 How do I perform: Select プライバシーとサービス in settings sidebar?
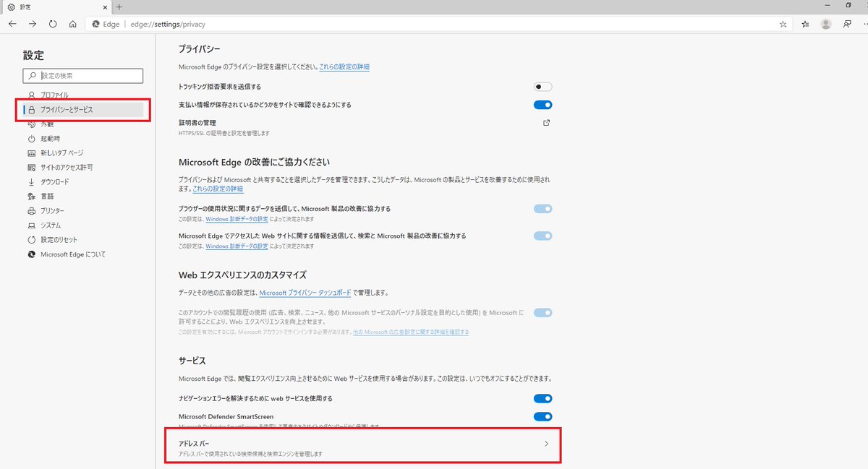pyautogui.click(x=85, y=110)
